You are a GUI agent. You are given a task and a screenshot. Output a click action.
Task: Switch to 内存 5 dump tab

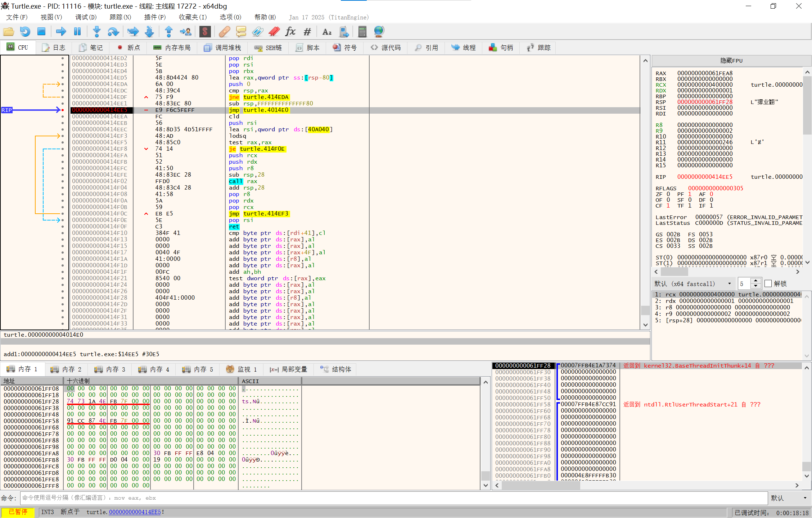[199, 369]
